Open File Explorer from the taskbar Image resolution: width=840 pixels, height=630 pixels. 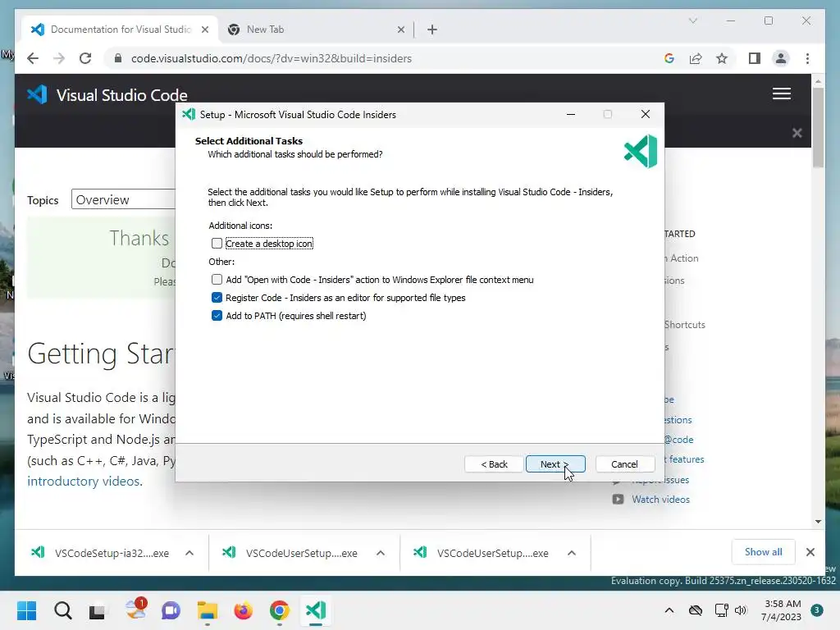(x=208, y=610)
